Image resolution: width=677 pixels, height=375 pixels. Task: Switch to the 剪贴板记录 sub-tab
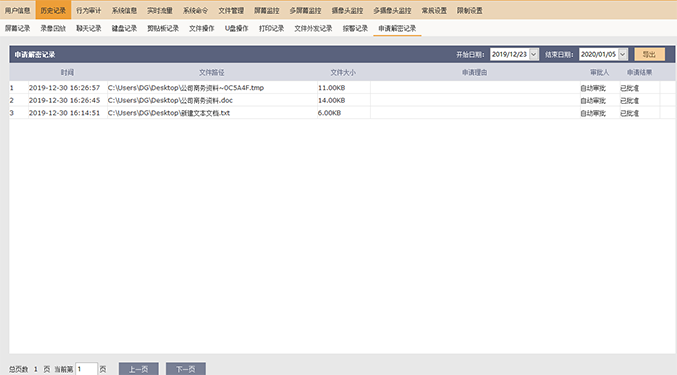(163, 28)
